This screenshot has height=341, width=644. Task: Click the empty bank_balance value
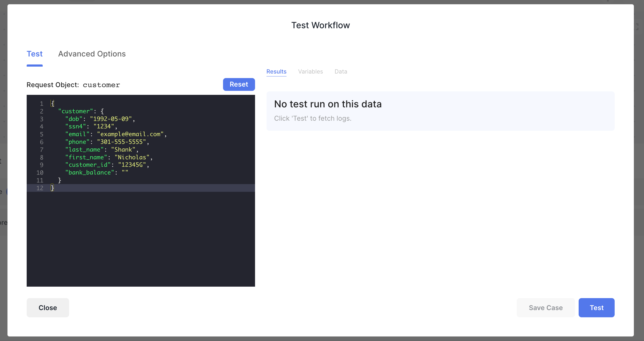[x=125, y=173]
